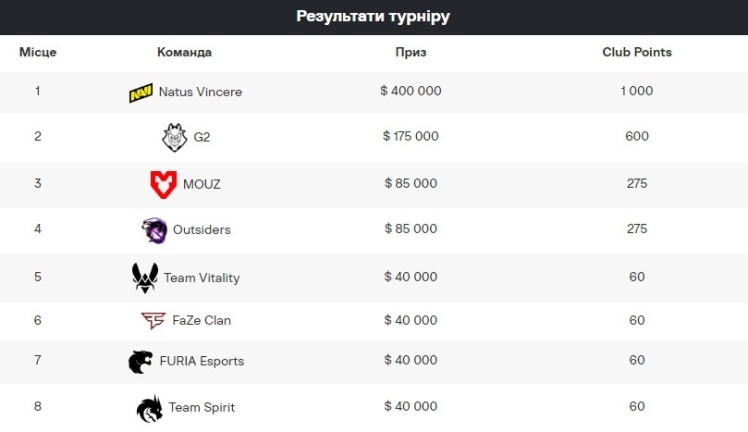748x432 pixels.
Task: Click the Outsiders team name
Action: (x=201, y=230)
